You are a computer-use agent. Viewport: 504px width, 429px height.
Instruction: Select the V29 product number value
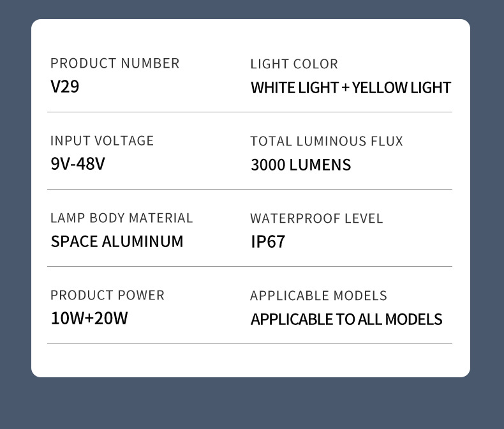(64, 86)
